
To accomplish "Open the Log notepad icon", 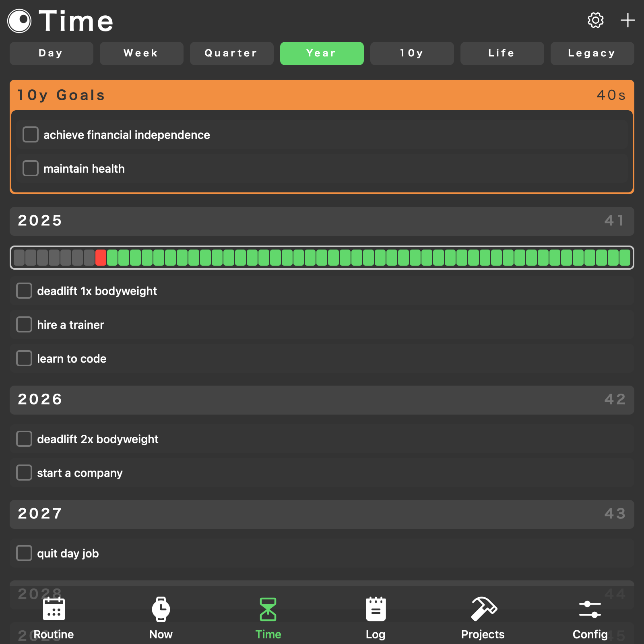I will (376, 609).
